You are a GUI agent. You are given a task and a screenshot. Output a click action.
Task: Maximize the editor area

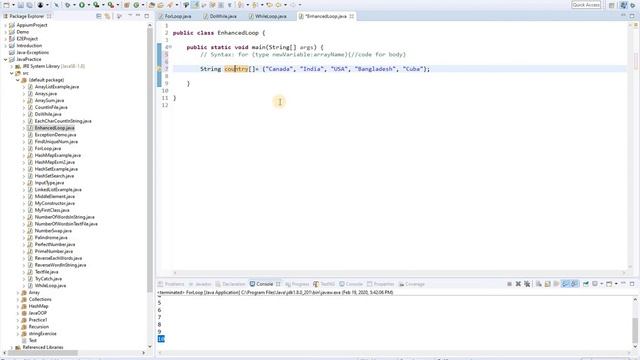(632, 16)
